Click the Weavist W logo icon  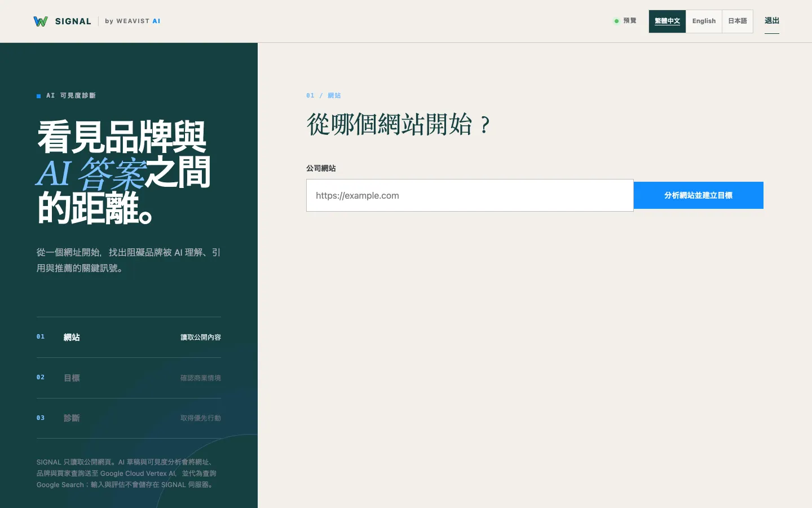(x=41, y=21)
